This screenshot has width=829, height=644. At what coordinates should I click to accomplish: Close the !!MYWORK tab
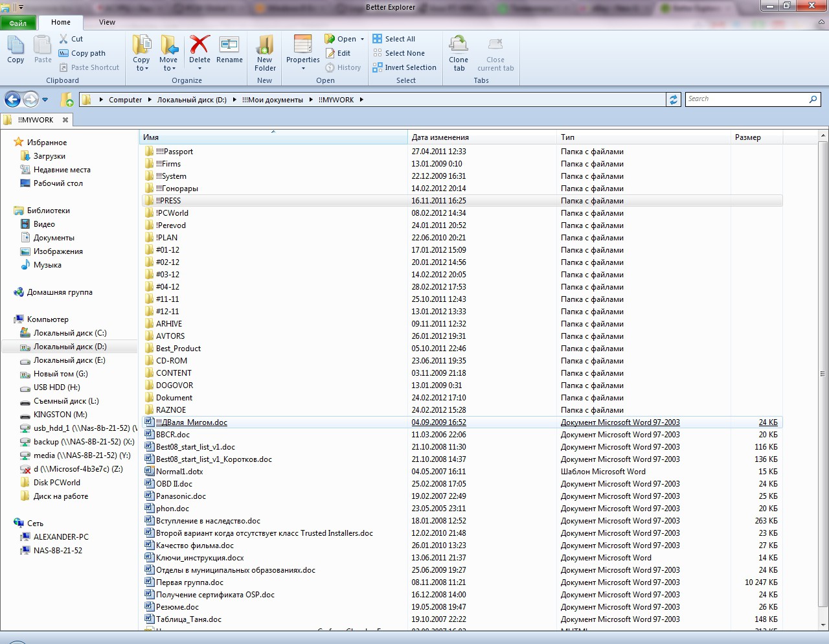(x=65, y=120)
